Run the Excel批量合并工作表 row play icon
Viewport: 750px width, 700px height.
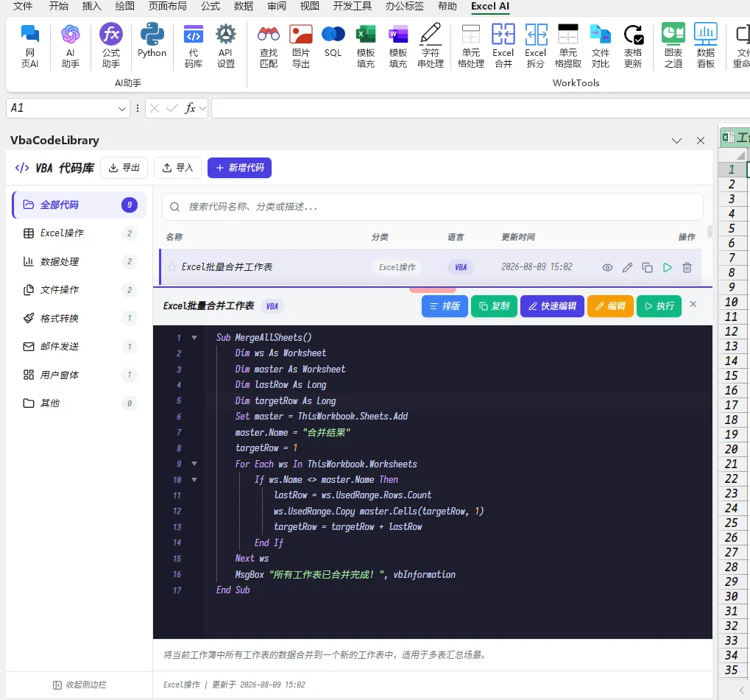click(668, 267)
